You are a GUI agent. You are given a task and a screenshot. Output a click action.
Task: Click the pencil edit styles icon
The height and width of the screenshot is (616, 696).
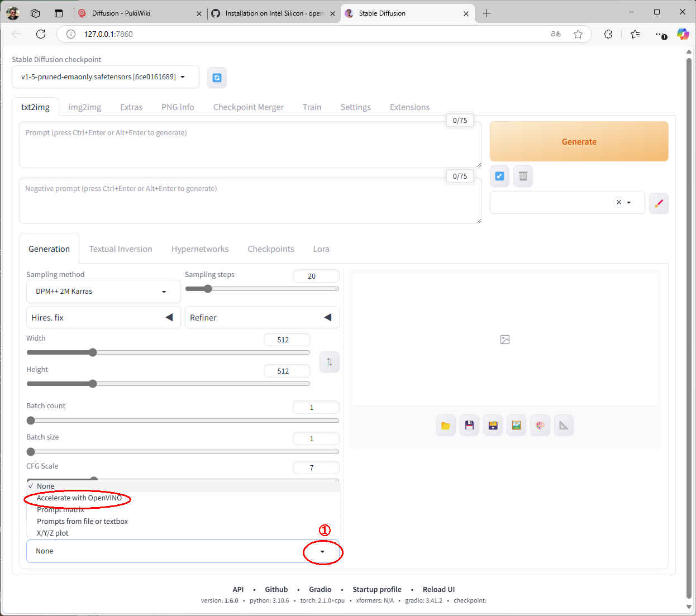659,203
